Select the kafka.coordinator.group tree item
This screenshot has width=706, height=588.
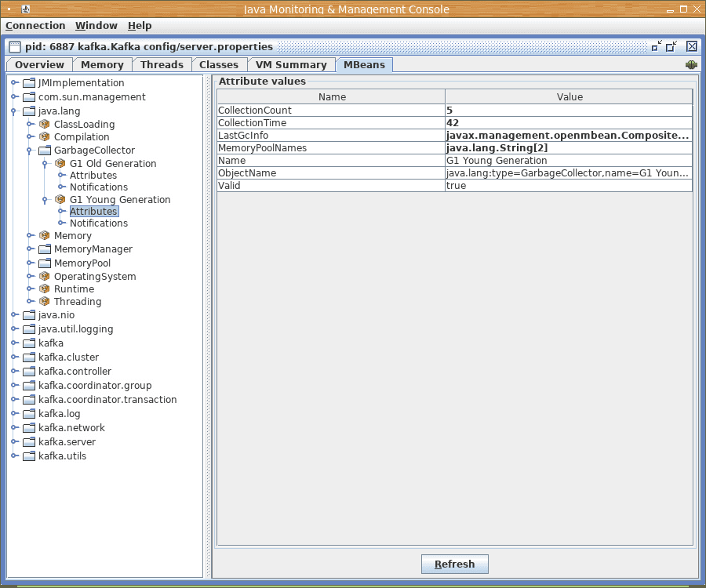coord(95,385)
